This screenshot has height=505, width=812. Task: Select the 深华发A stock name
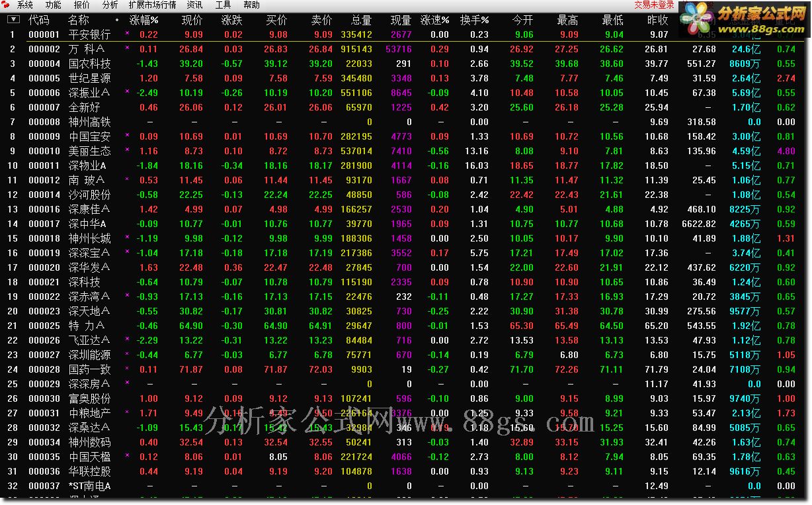click(89, 267)
